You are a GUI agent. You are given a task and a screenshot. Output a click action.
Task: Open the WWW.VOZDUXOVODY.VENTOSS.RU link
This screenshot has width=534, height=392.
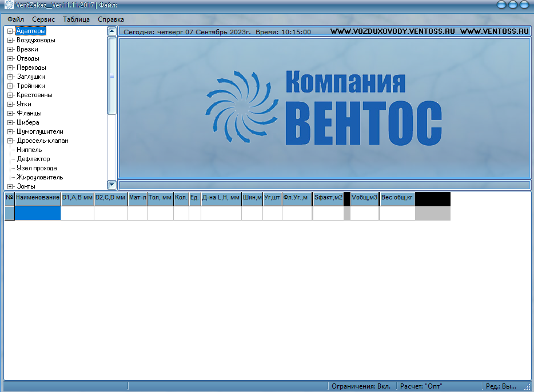click(x=392, y=31)
